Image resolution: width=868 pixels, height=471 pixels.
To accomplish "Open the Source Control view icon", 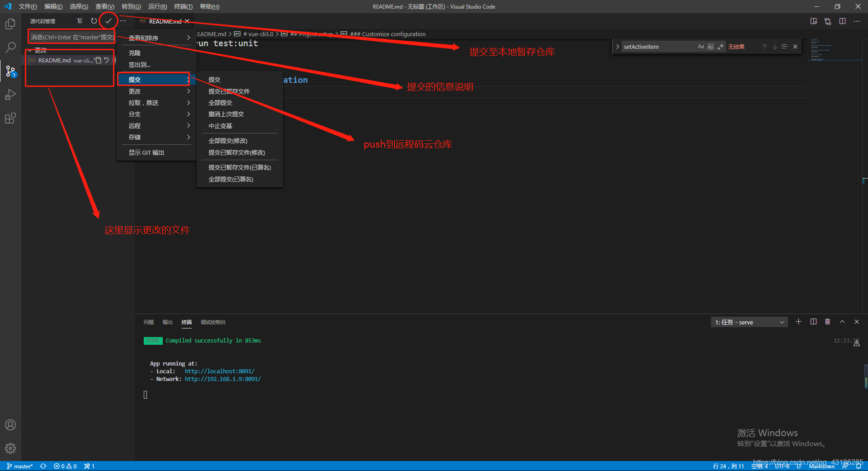I will pos(10,71).
